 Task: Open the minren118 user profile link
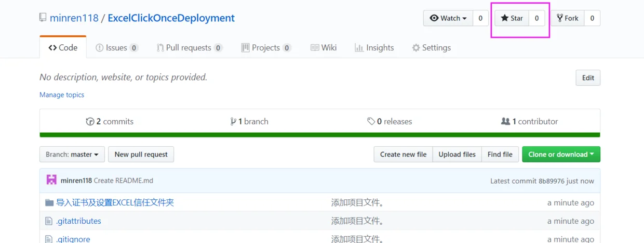coord(74,18)
